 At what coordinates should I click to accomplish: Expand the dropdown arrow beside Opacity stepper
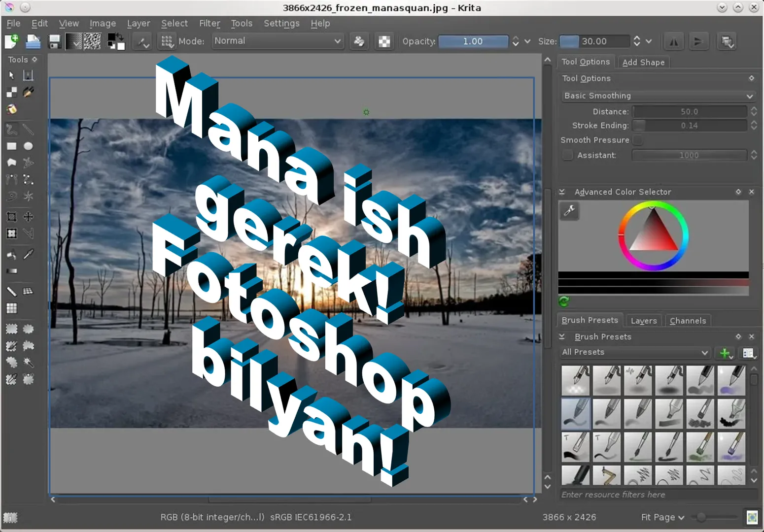527,41
